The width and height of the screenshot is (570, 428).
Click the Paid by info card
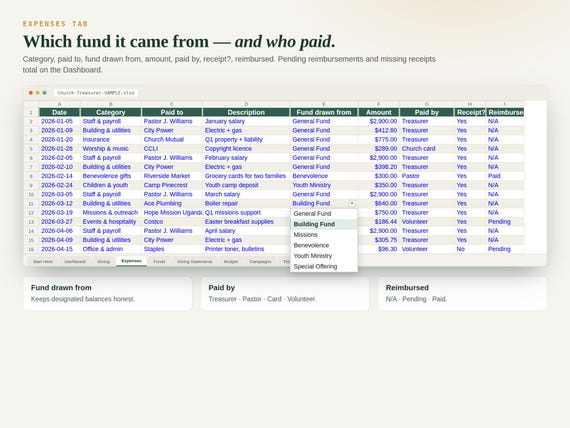[285, 293]
